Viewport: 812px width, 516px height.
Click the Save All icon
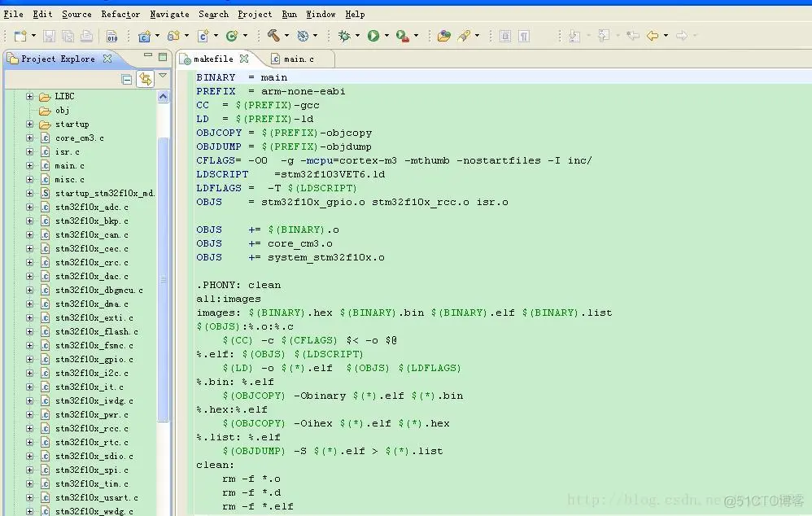[x=68, y=36]
